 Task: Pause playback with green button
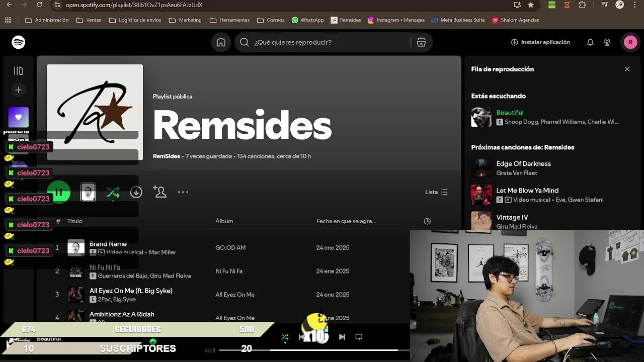(x=59, y=192)
